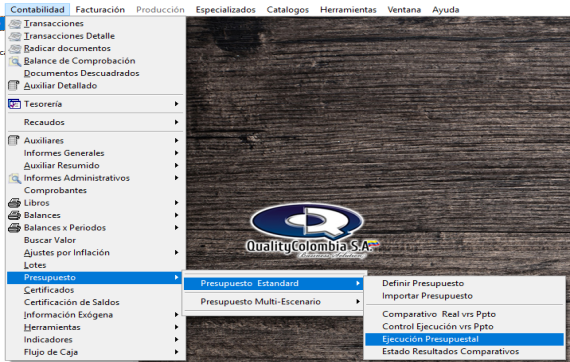Expand the Presupuesto Multi-Escenario submenu arrow
This screenshot has width=570, height=362.
pyautogui.click(x=358, y=302)
